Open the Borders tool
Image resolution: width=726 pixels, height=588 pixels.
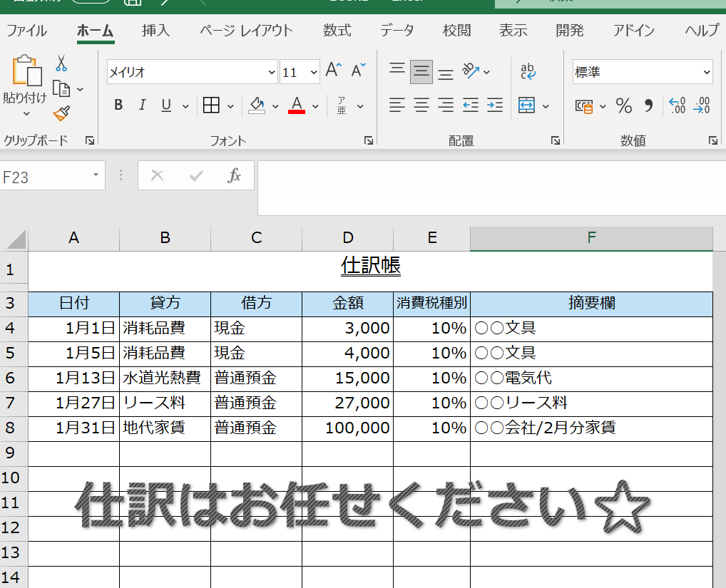click(x=211, y=105)
